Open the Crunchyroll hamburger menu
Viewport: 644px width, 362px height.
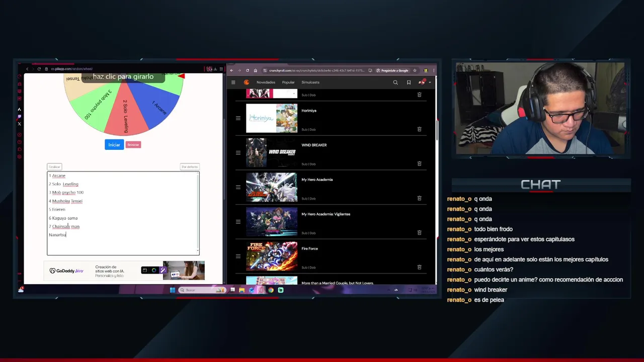(x=233, y=82)
